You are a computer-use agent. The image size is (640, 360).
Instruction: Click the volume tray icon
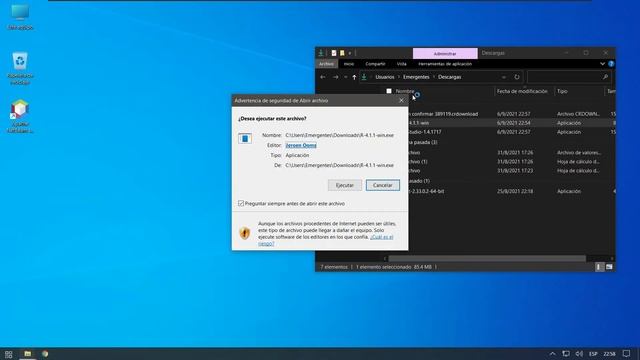click(x=579, y=354)
